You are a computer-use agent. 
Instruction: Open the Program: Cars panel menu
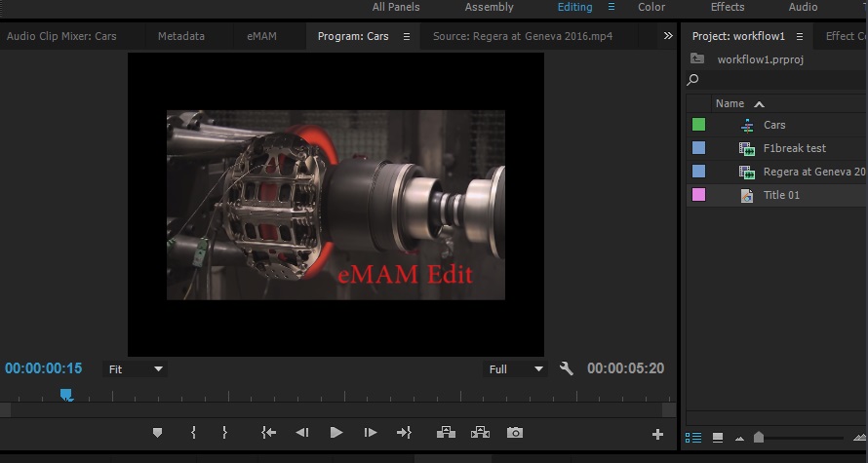[x=407, y=36]
